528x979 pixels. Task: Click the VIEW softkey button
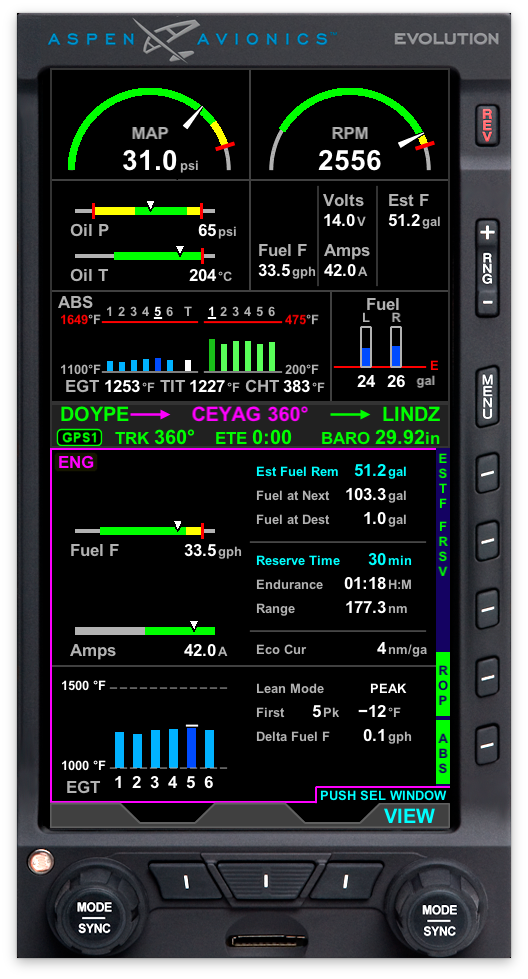click(x=409, y=815)
